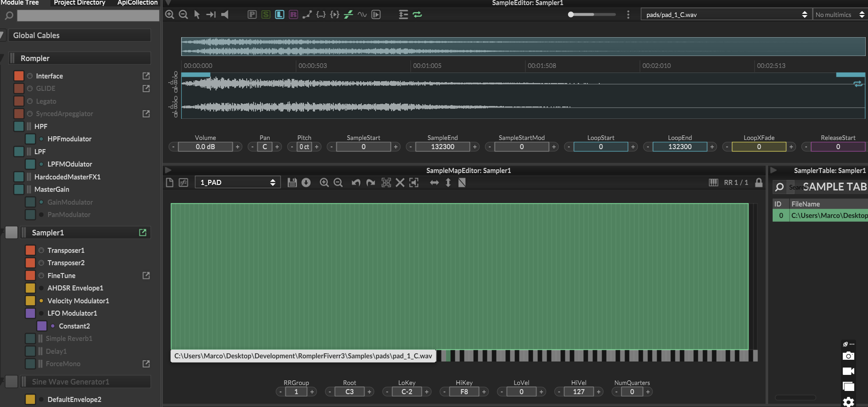Increase HiKey with the plus button
This screenshot has height=407, width=868.
484,392
